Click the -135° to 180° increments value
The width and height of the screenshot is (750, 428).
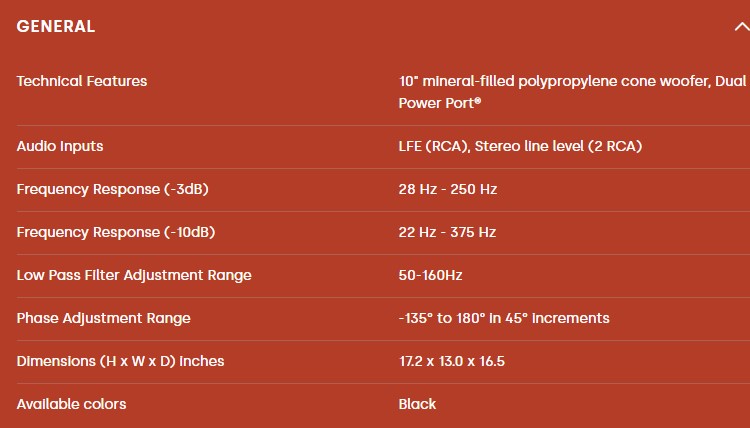(504, 318)
